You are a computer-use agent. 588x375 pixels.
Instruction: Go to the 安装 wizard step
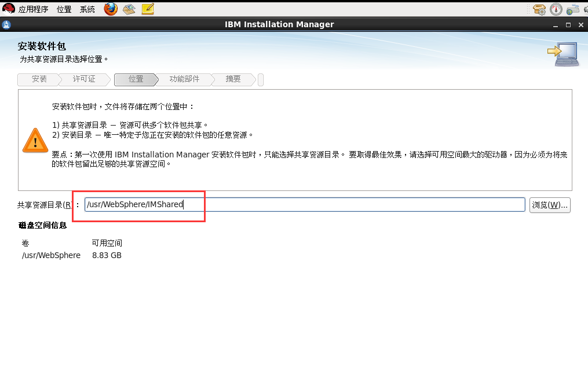(39, 79)
